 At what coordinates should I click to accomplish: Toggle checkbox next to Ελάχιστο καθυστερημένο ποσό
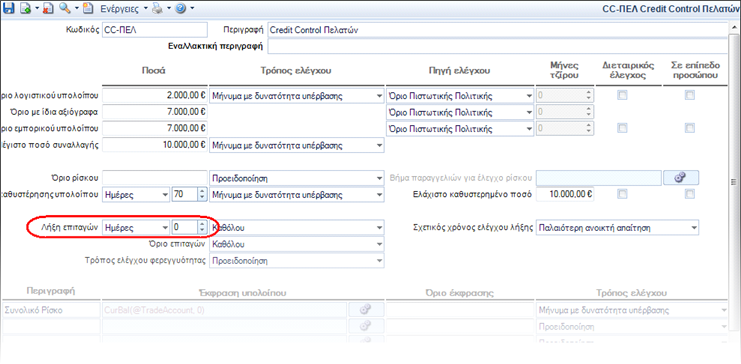(x=622, y=194)
